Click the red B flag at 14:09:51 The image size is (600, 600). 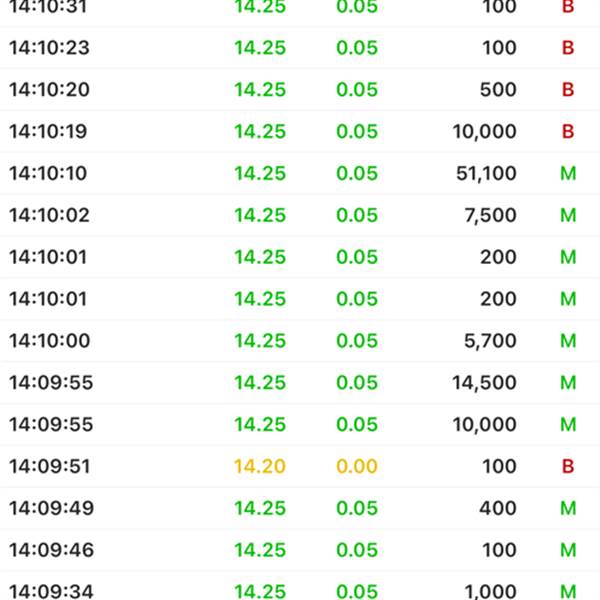pyautogui.click(x=568, y=467)
